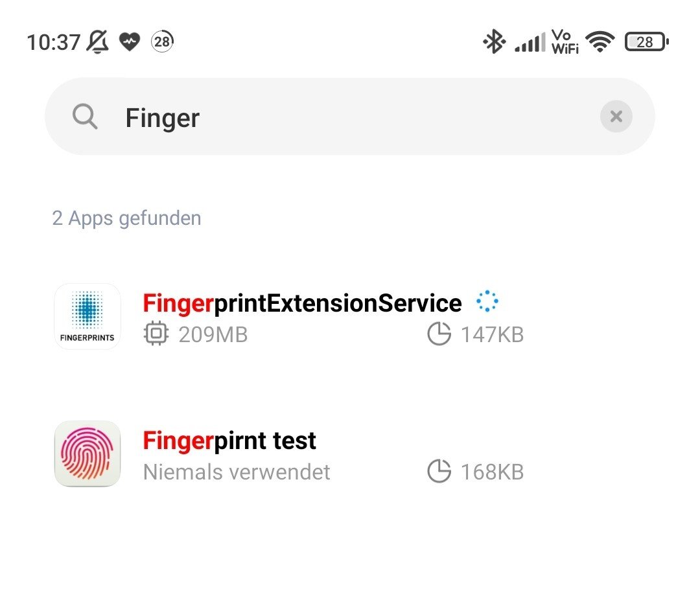This screenshot has height=589, width=700.
Task: Tap the Bluetooth status bar icon
Action: 494,41
